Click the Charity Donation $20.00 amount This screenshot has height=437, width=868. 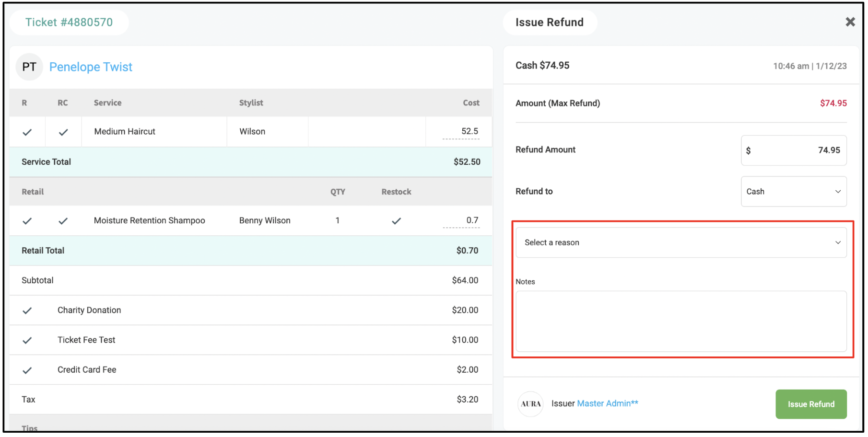[465, 310]
